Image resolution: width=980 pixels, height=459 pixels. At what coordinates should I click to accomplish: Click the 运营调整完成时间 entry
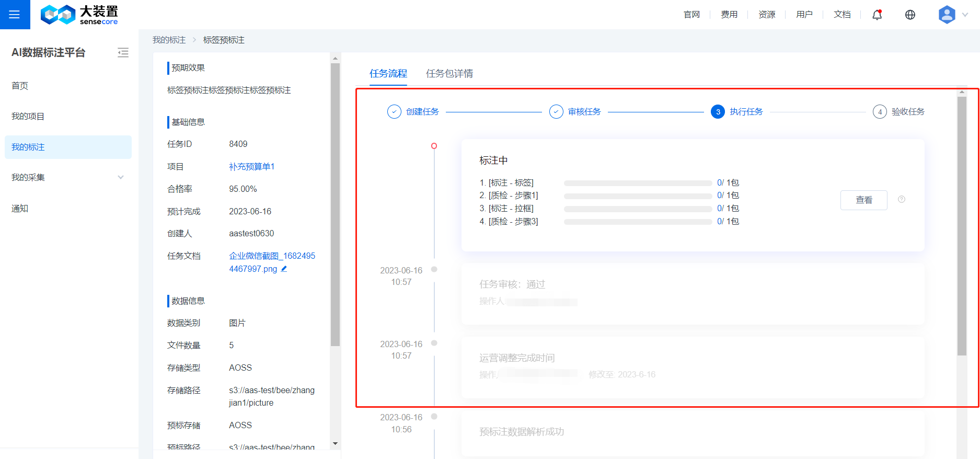point(517,358)
